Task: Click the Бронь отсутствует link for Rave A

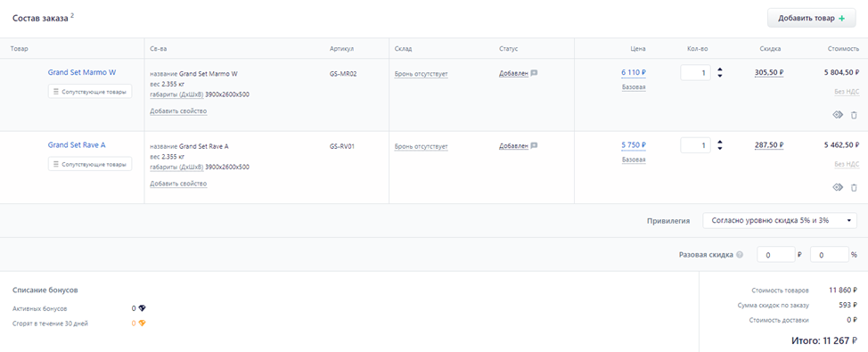Action: tap(422, 146)
